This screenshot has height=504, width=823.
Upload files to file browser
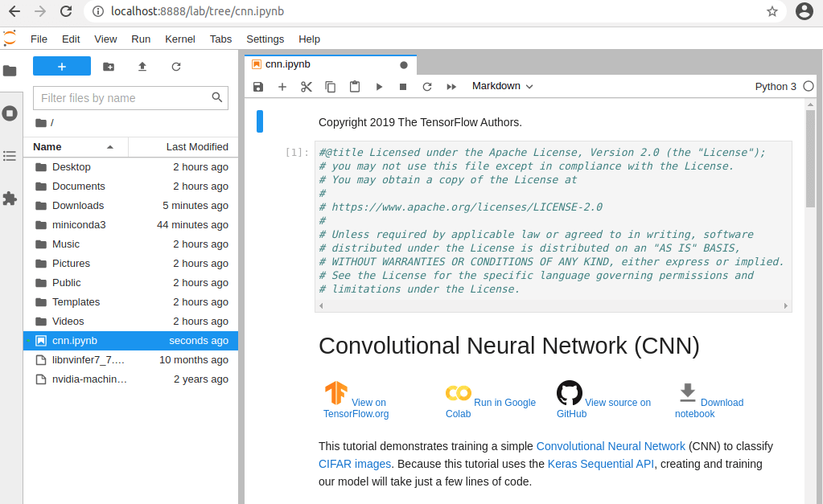[142, 67]
